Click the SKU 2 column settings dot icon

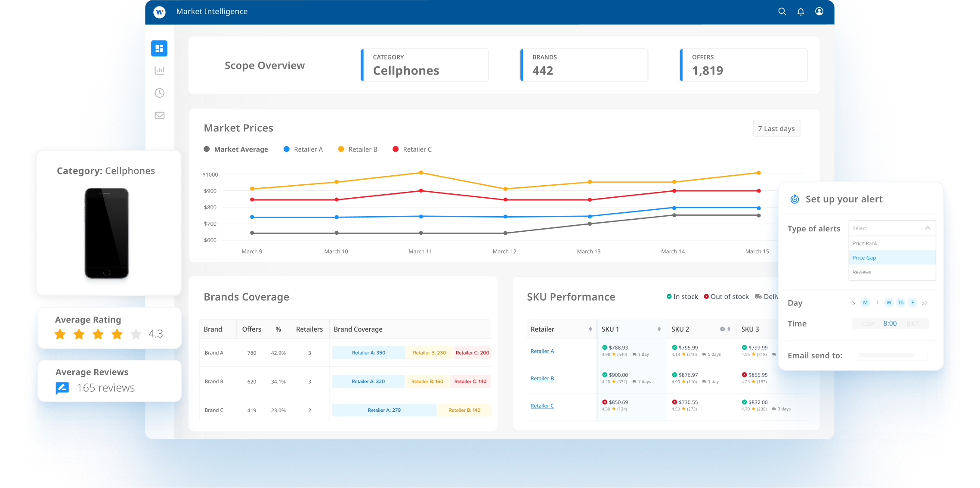pyautogui.click(x=722, y=329)
